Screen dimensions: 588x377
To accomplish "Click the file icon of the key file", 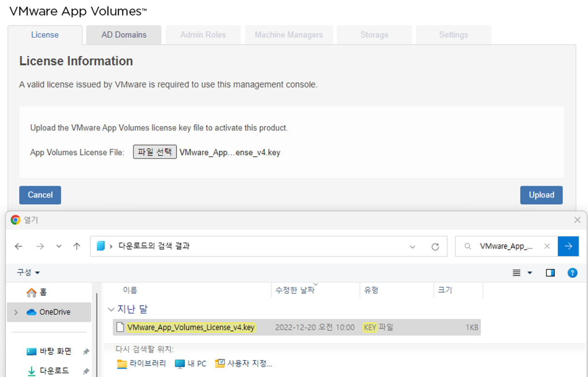I will pos(120,327).
